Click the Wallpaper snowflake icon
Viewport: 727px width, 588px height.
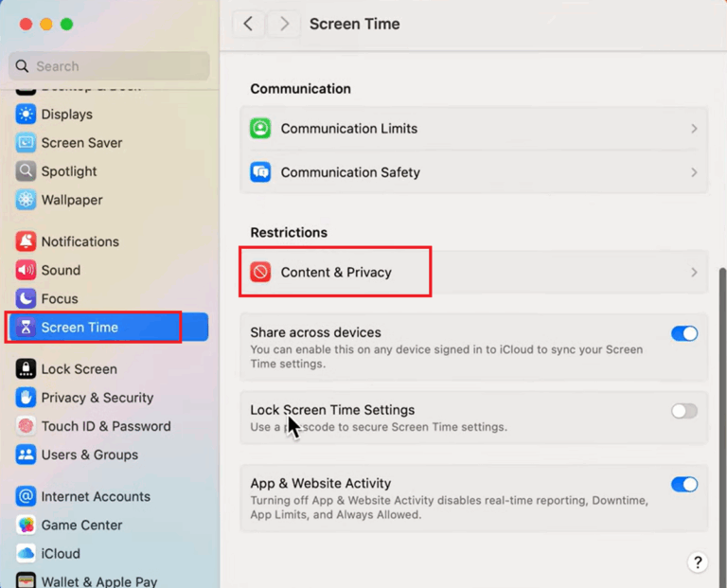[x=26, y=200]
